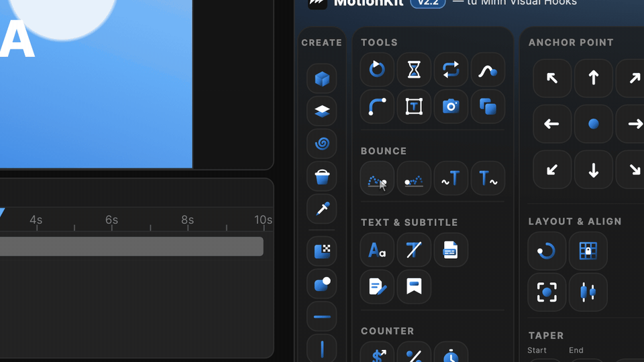Set anchor point to top-left arrow
This screenshot has width=644, height=362.
[552, 78]
